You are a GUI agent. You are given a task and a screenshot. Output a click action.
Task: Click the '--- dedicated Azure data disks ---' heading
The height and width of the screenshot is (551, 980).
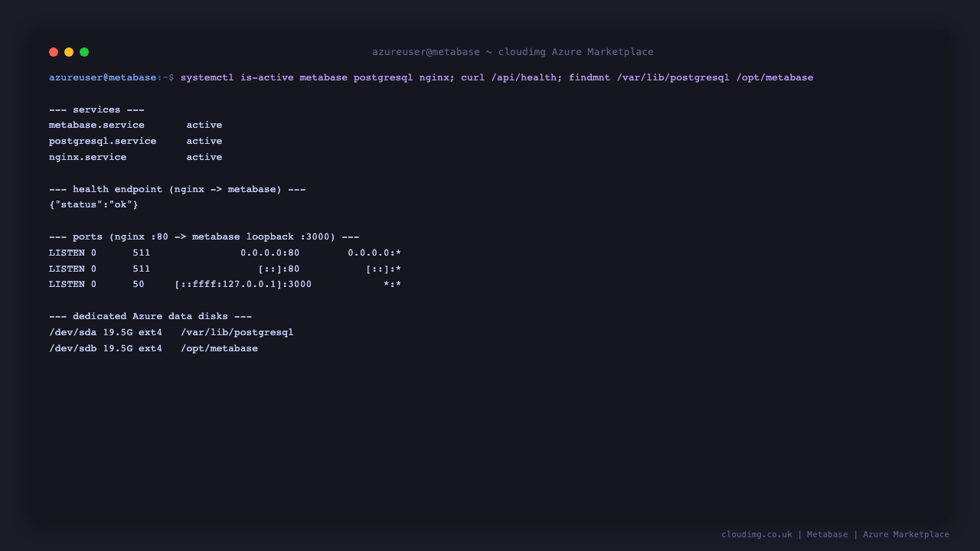[151, 316]
